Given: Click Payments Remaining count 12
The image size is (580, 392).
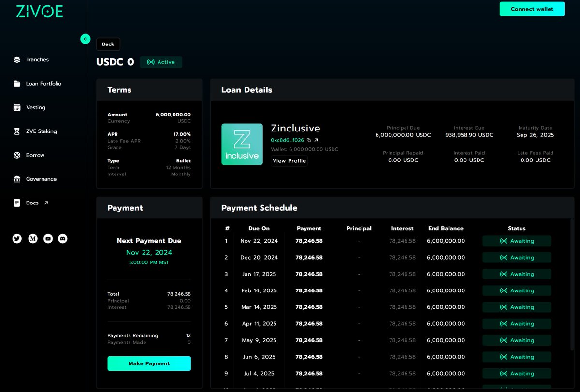Looking at the screenshot, I should (x=188, y=335).
